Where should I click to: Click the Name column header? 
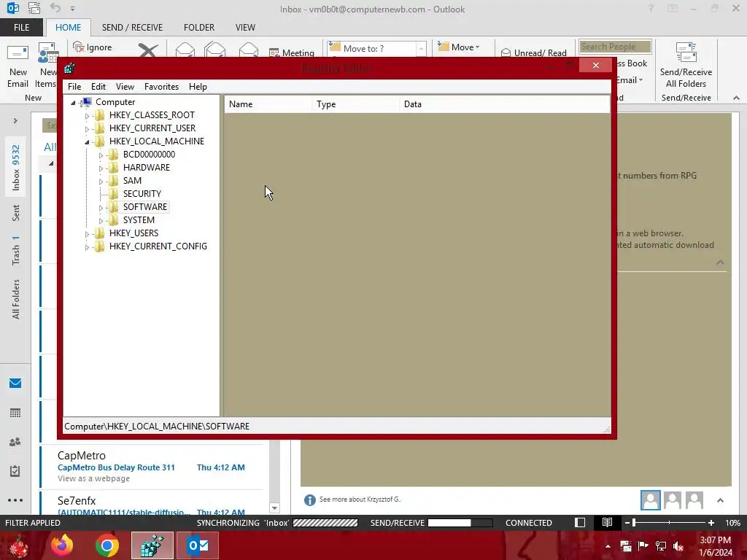(268, 104)
